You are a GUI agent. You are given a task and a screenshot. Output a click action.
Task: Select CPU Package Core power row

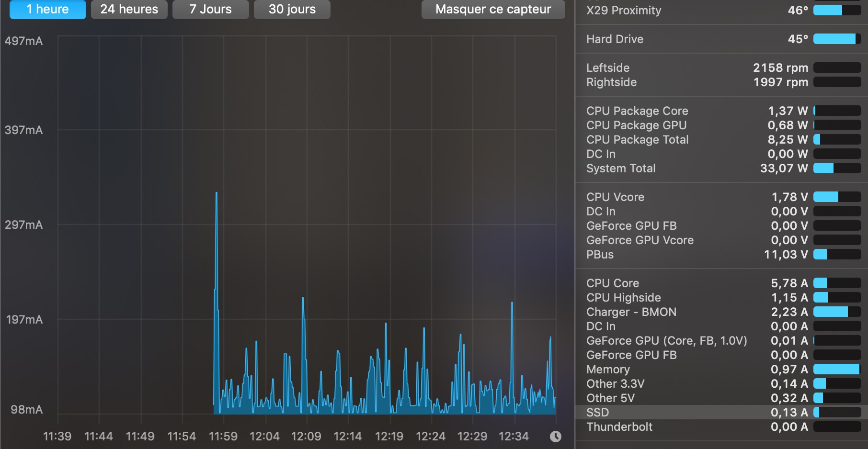721,111
